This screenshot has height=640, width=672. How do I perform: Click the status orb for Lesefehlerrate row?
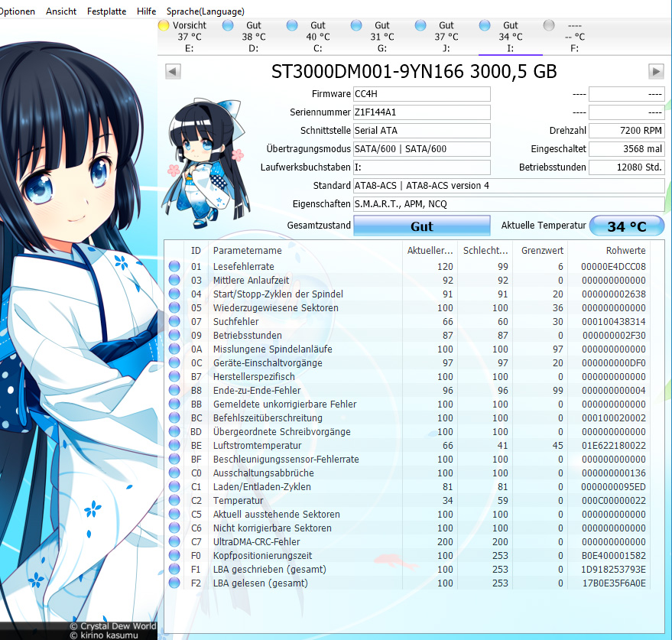(174, 266)
